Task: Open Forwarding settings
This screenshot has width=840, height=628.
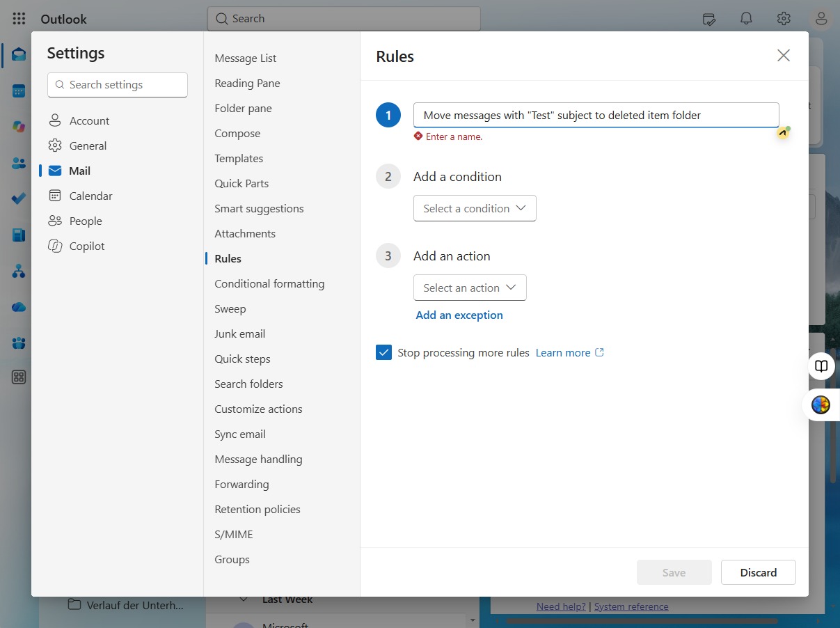Action: [x=241, y=485]
